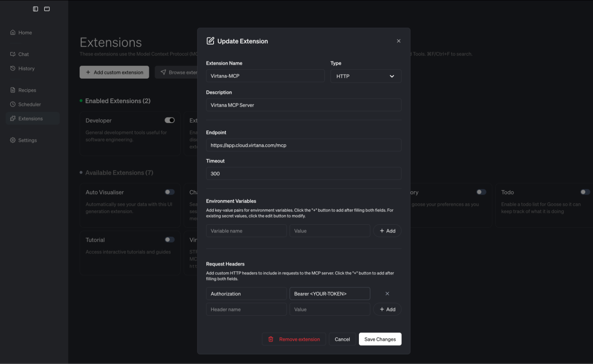This screenshot has height=364, width=593.
Task: Click the Save Changes button
Action: coord(380,339)
